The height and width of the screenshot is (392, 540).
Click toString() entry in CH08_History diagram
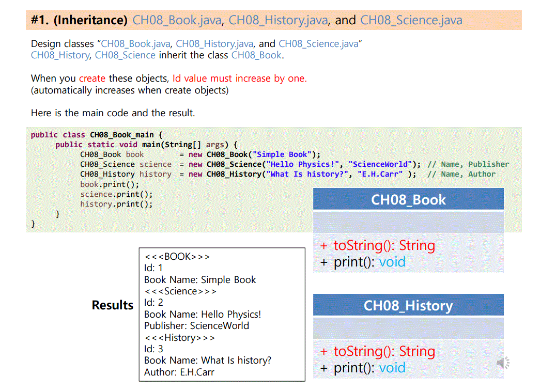coord(381,351)
